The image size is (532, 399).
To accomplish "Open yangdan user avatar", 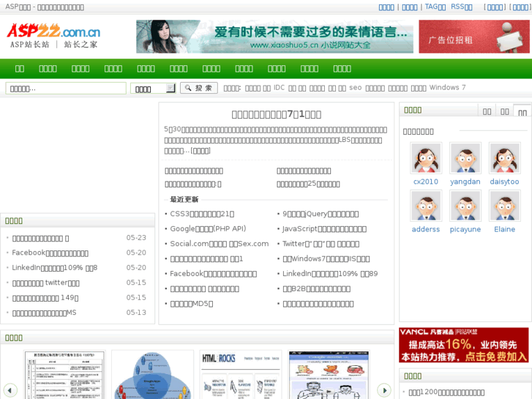I will pyautogui.click(x=465, y=158).
